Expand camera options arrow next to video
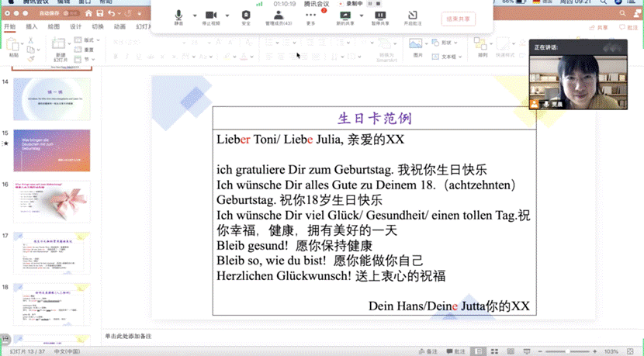Screen dimensions: 644x356 (227, 16)
